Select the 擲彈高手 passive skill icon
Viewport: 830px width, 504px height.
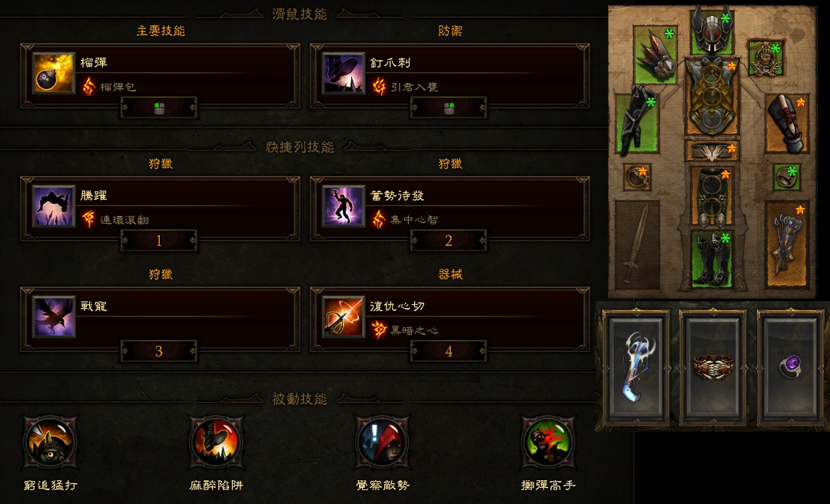(x=548, y=443)
